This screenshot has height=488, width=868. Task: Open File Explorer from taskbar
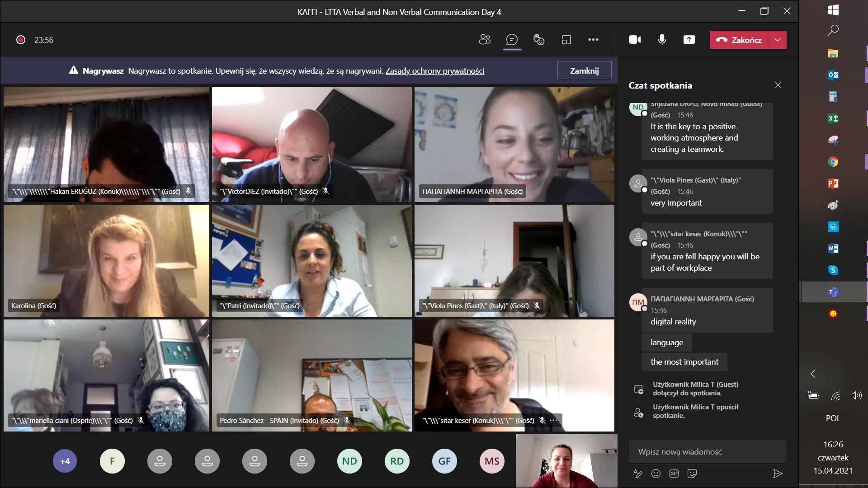click(833, 53)
